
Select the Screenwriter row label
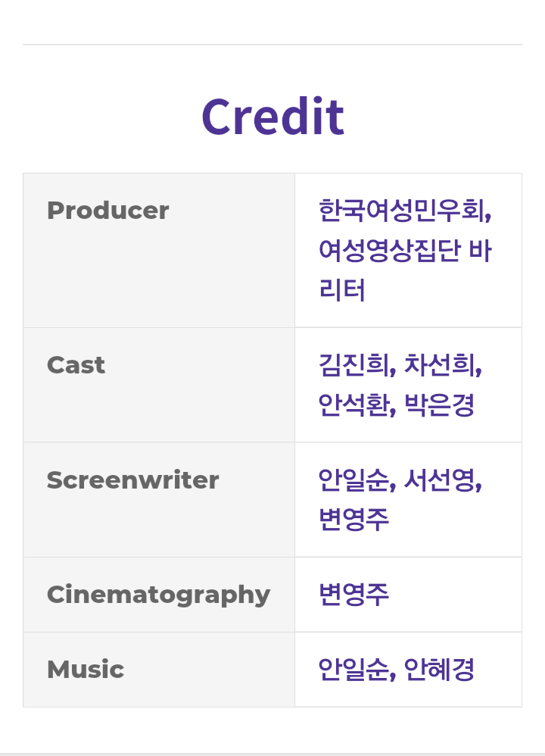pyautogui.click(x=133, y=480)
